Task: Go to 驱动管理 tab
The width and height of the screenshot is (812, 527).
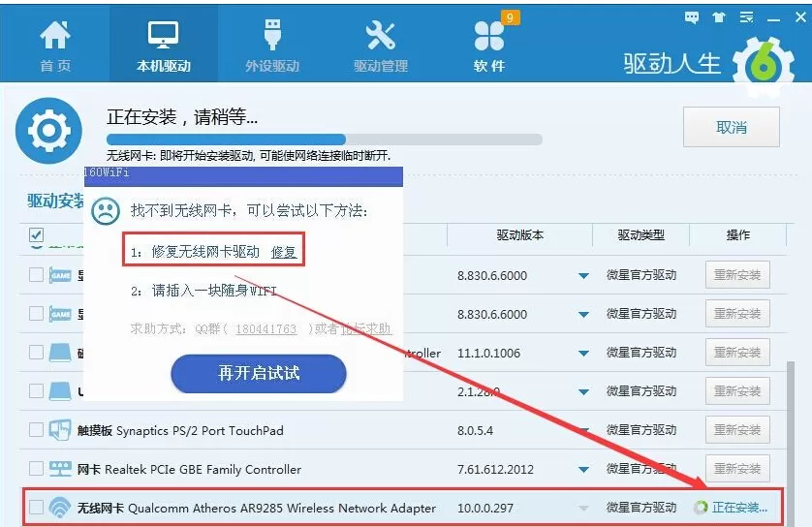Action: pyautogui.click(x=381, y=46)
